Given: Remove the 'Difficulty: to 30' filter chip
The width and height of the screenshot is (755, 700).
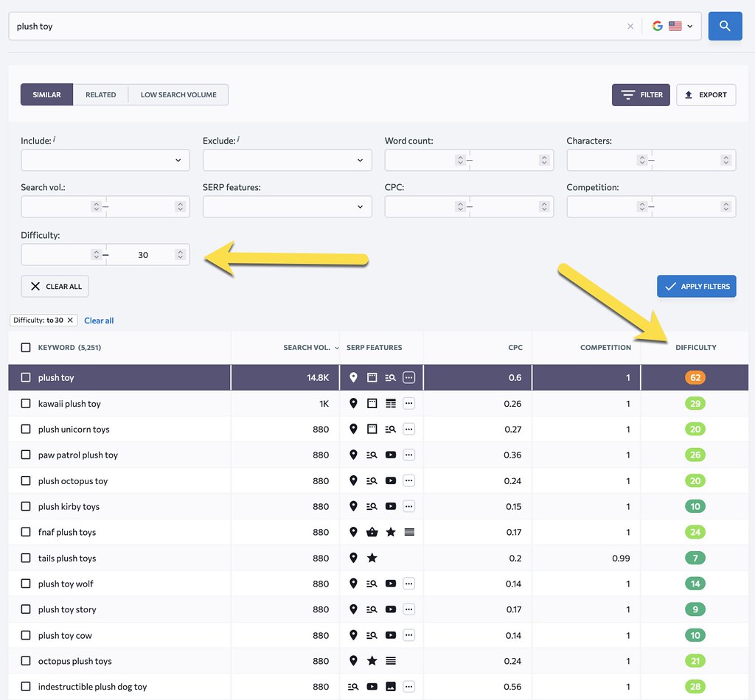Looking at the screenshot, I should [70, 321].
